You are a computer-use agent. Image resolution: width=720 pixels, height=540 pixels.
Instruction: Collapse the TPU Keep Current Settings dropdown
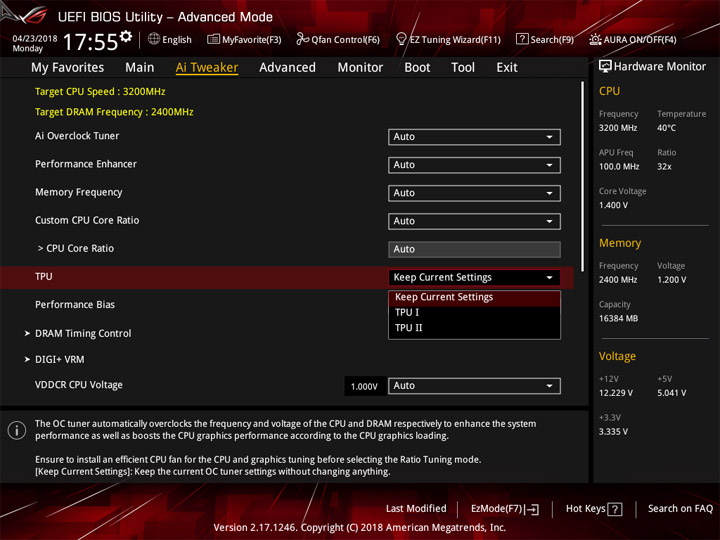[x=474, y=277]
